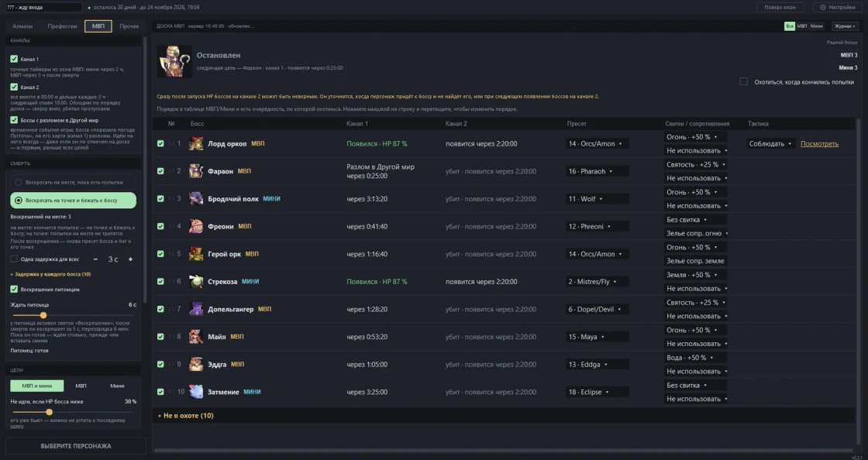Uncheck the Затмение row checkbox
Image resolution: width=868 pixels, height=460 pixels.
(160, 392)
